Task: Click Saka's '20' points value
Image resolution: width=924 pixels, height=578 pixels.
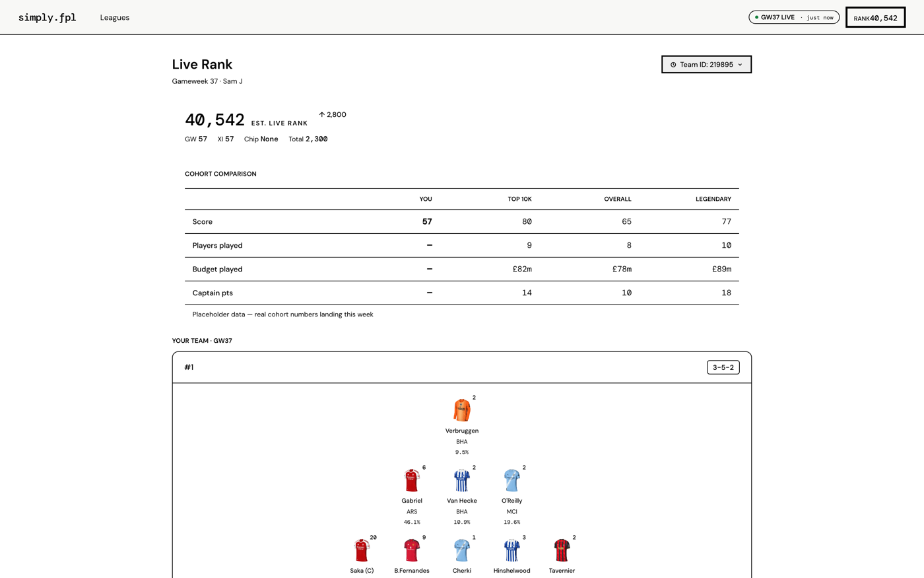Action: (373, 538)
